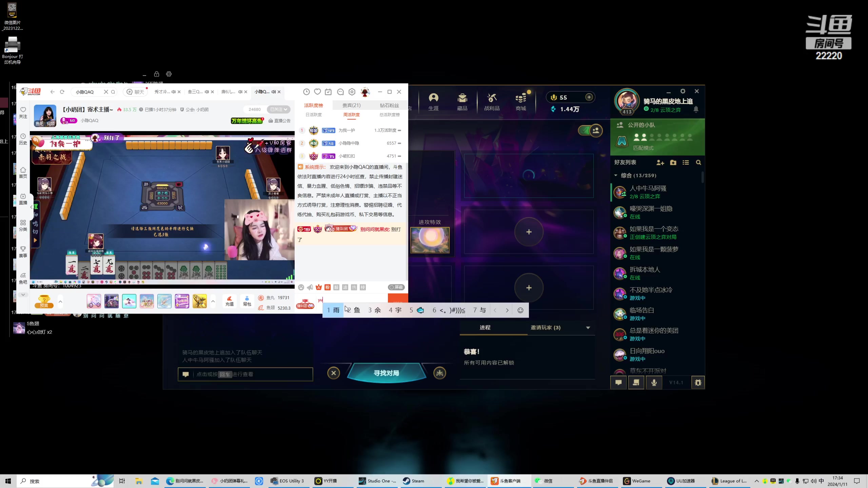Image resolution: width=868 pixels, height=488 pixels.
Task: Open emoji picker in Douyu chat
Action: [301, 287]
